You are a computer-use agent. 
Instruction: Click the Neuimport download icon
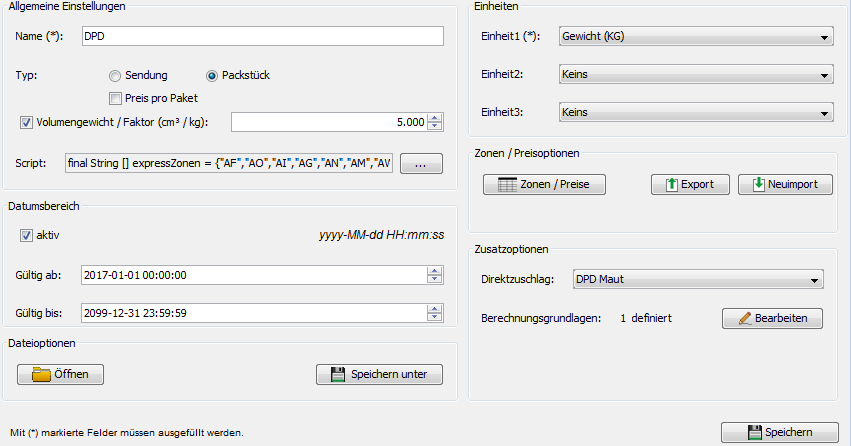coord(759,185)
